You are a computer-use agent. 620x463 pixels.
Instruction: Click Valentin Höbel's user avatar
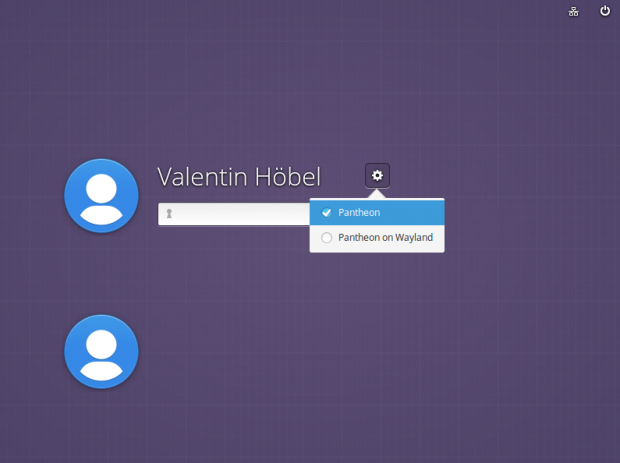[x=101, y=196]
